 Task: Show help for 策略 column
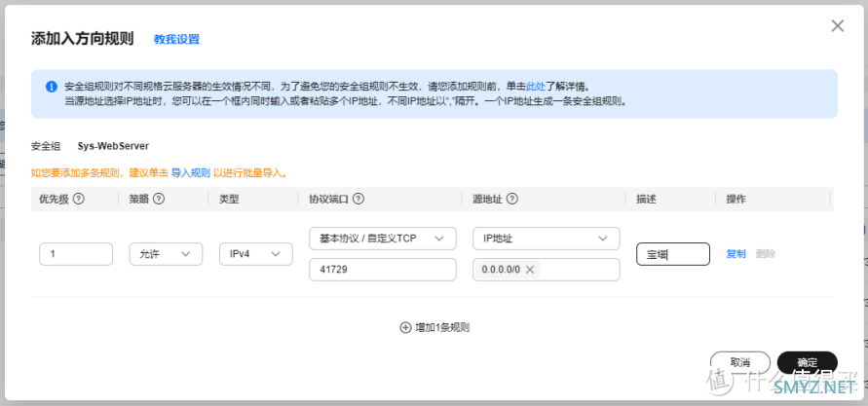click(159, 200)
